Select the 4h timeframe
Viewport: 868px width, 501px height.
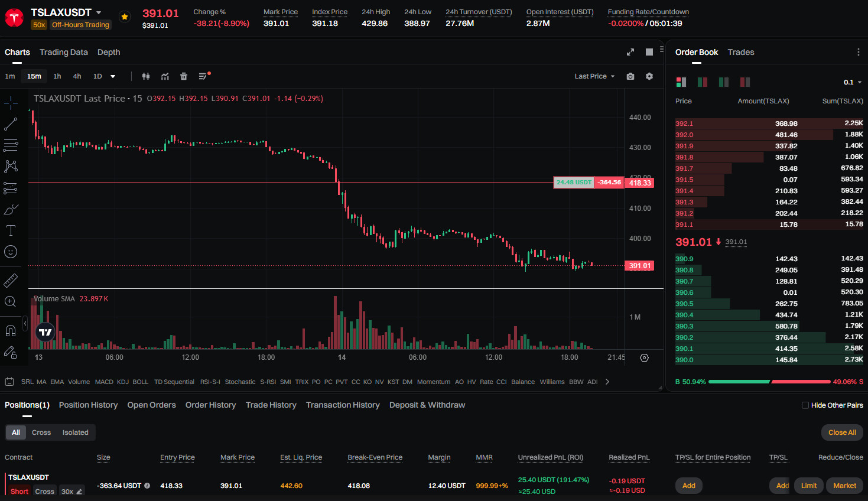tap(77, 76)
